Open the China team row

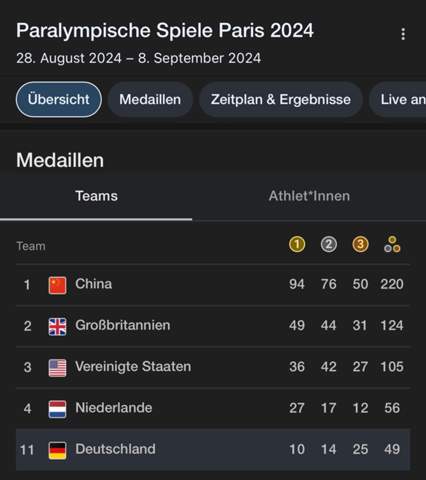[213, 285]
